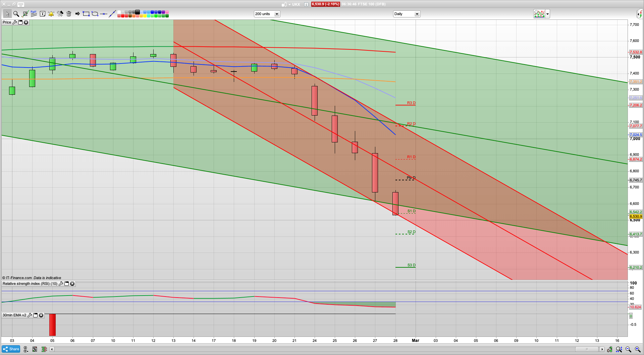Click the horizontal scrollbar left arrow

click(x=52, y=349)
